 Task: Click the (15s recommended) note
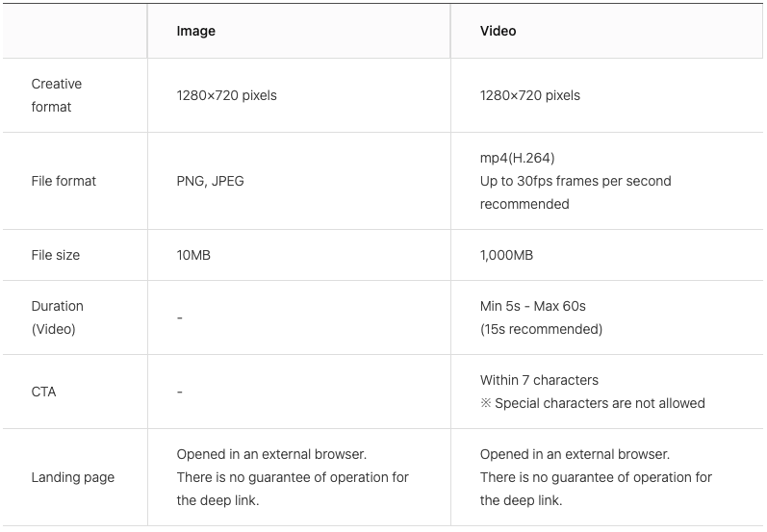541,329
